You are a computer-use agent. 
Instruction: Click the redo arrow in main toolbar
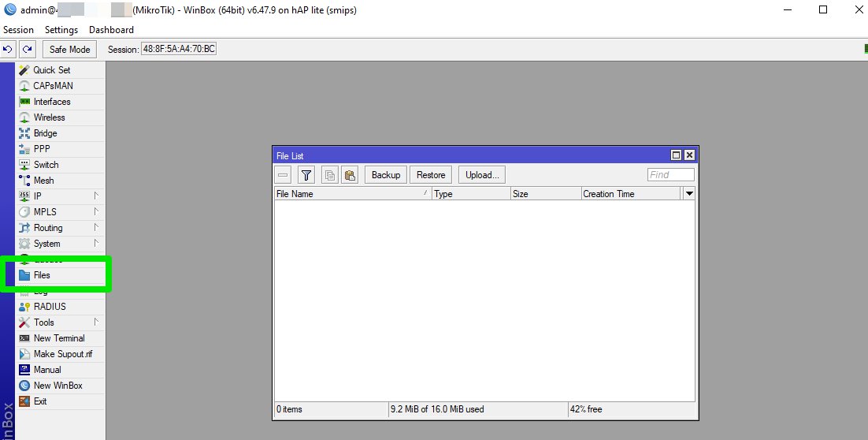[28, 49]
